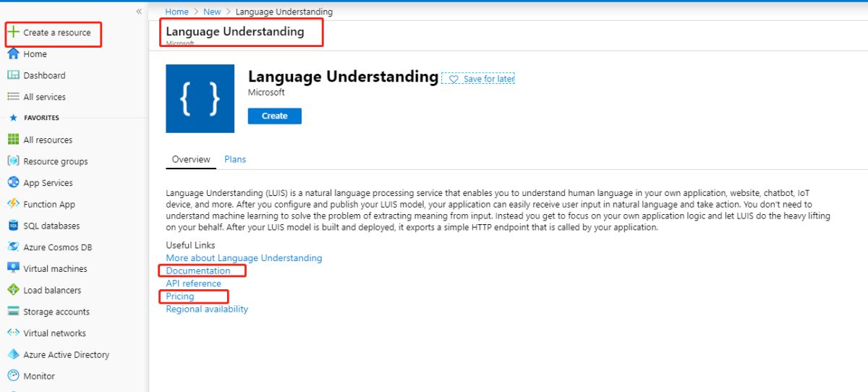868x392 pixels.
Task: Open the Documentation link
Action: click(198, 270)
